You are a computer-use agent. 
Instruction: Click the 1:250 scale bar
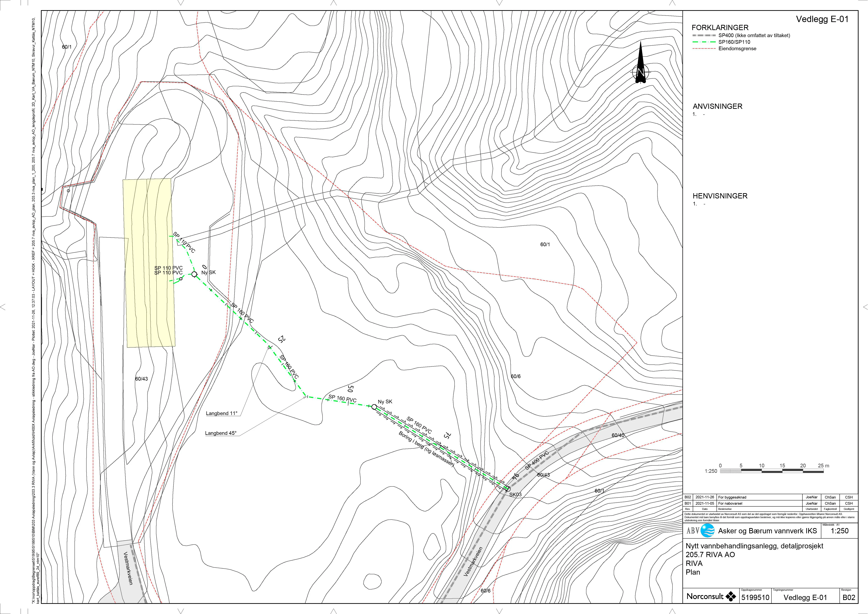pos(772,471)
